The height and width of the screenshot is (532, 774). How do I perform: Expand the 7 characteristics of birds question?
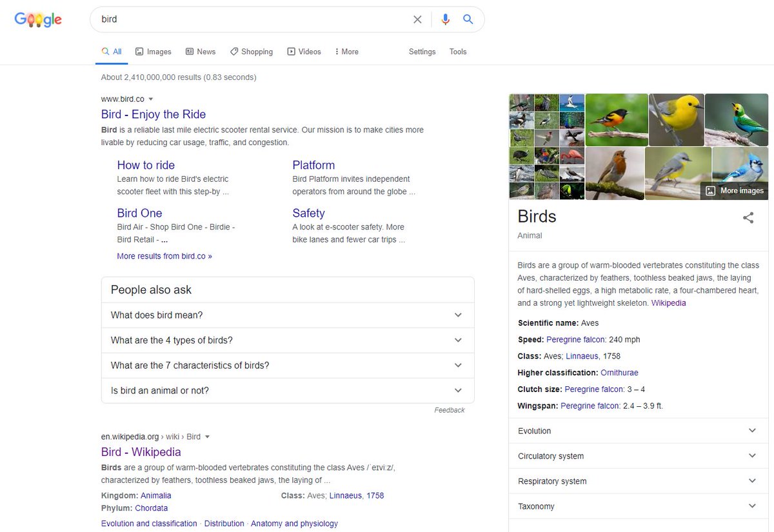click(x=288, y=366)
